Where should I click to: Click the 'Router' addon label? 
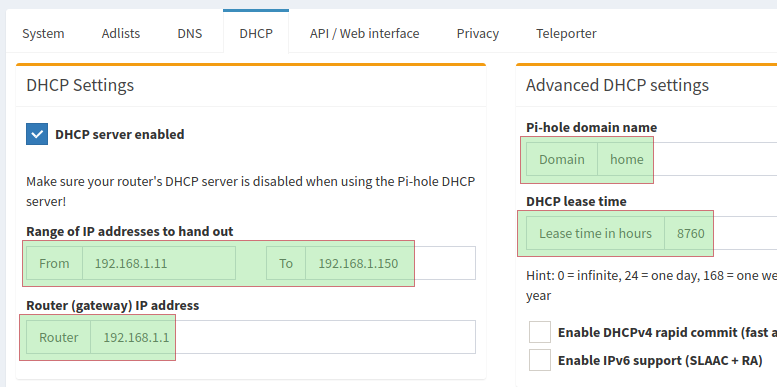click(x=58, y=337)
